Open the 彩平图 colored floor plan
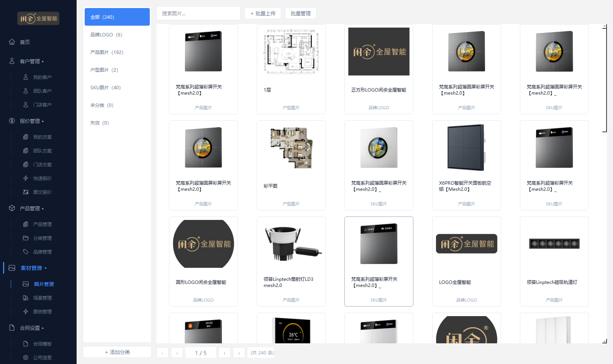The width and height of the screenshot is (613, 364). (291, 148)
